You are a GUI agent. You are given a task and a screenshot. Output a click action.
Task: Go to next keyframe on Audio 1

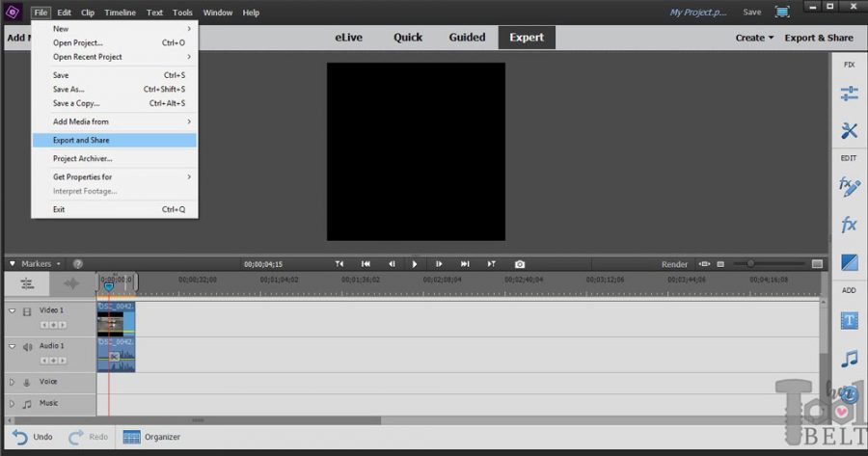coord(63,361)
